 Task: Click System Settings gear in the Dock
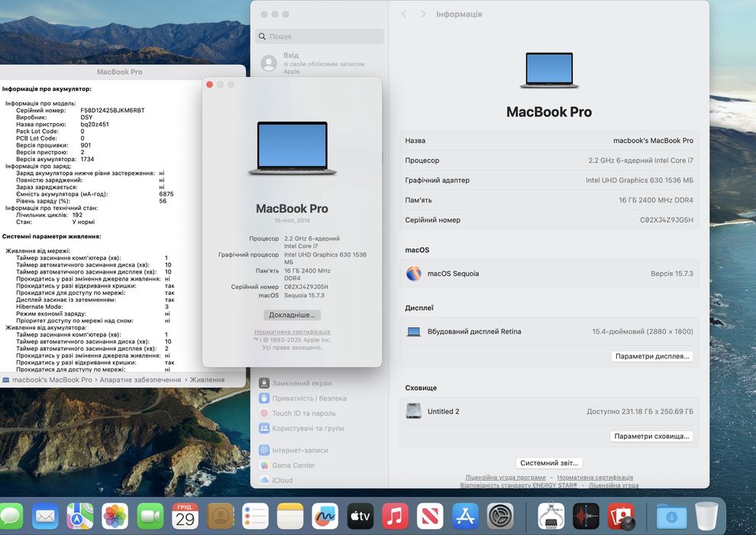click(x=500, y=516)
